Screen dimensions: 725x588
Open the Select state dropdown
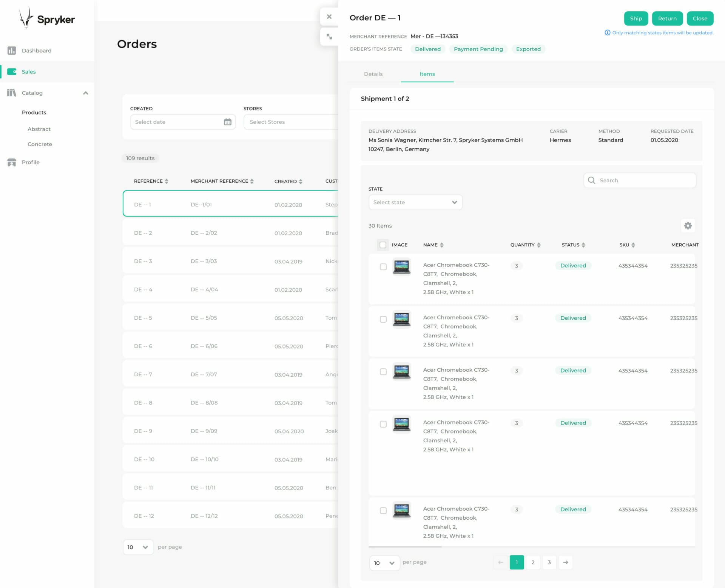tap(415, 202)
